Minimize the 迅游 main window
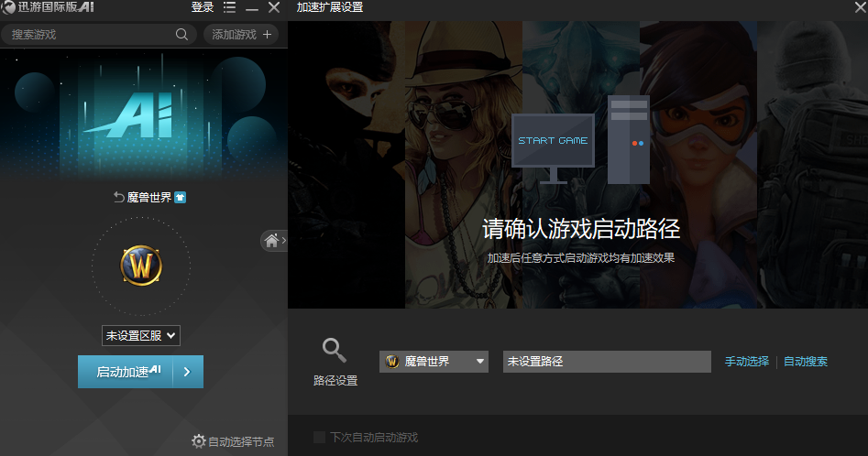Screen dimensions: 868x456 252,9
